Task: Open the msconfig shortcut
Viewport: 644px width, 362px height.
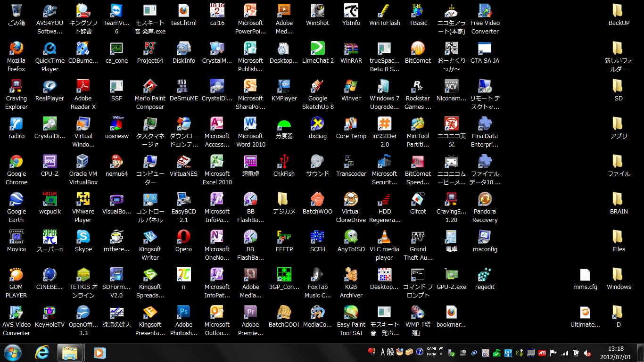Action: (485, 241)
